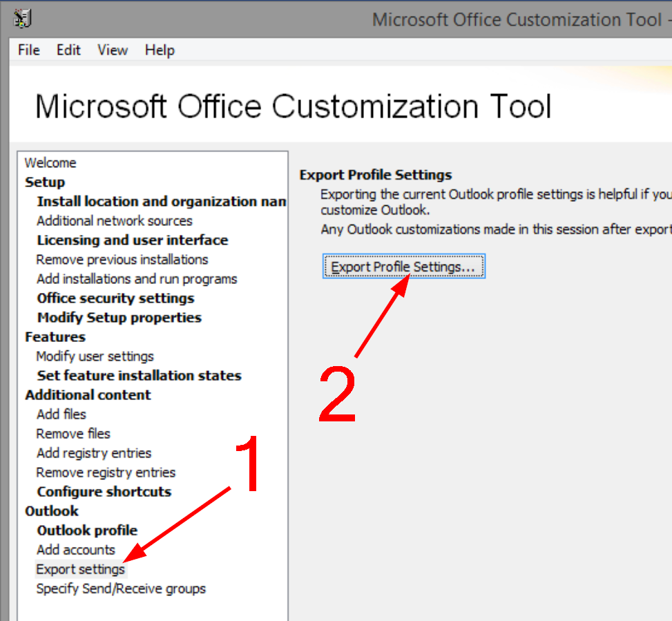Image resolution: width=672 pixels, height=621 pixels.
Task: Open Add registry entries page
Action: pyautogui.click(x=93, y=453)
